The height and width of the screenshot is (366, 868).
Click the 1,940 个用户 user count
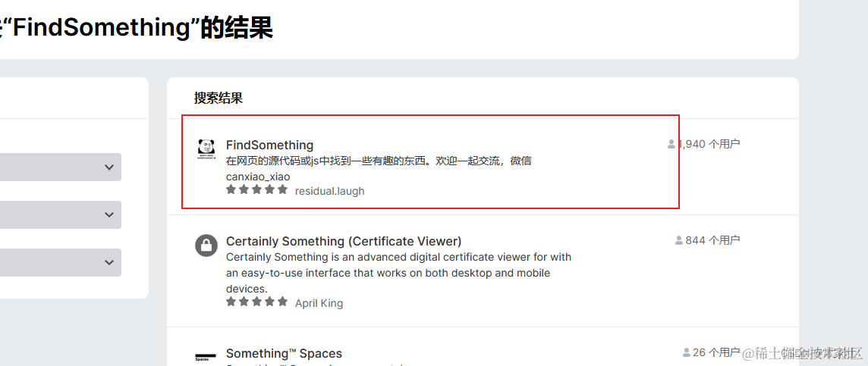coord(709,144)
